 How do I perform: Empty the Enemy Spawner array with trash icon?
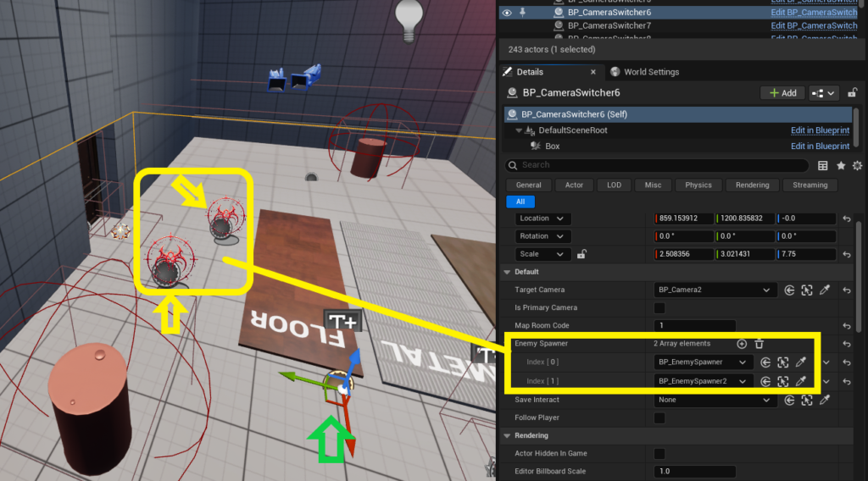tap(759, 344)
